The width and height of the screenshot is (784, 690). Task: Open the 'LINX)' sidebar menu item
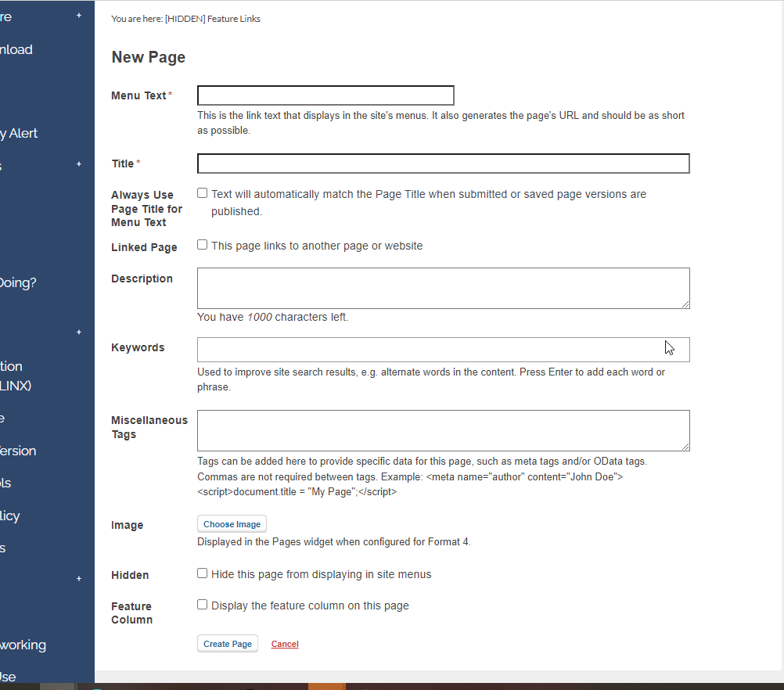[x=16, y=386]
